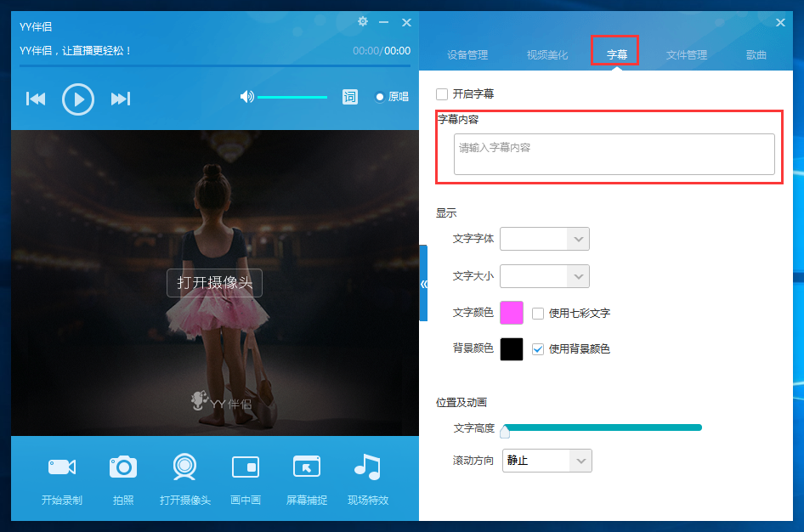
Task: Minimize the YY伴侣 player window
Action: [x=383, y=22]
